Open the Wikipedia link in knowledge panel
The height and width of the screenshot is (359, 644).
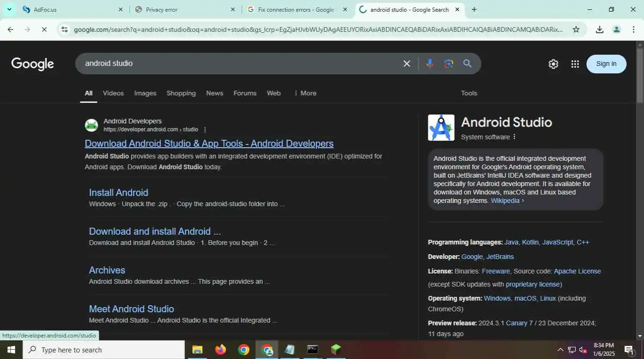pyautogui.click(x=507, y=201)
